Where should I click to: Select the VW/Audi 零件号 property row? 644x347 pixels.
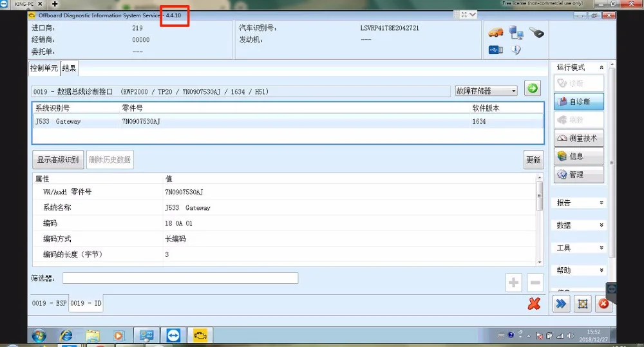click(284, 192)
